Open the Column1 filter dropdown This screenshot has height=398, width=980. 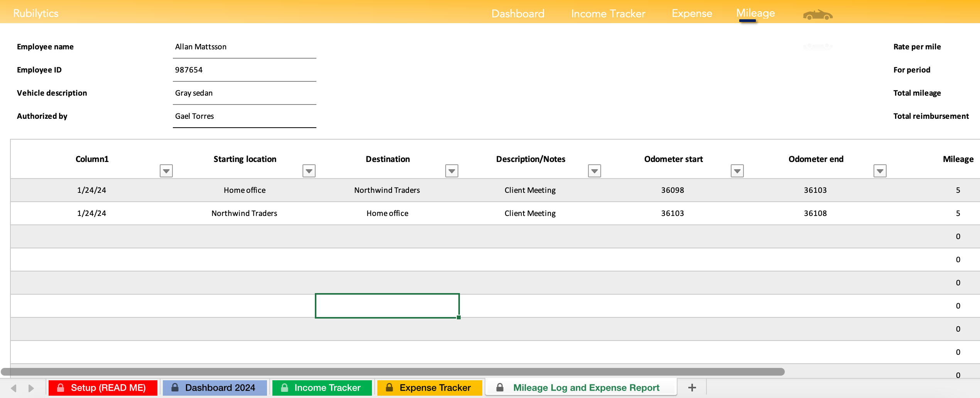click(x=166, y=170)
